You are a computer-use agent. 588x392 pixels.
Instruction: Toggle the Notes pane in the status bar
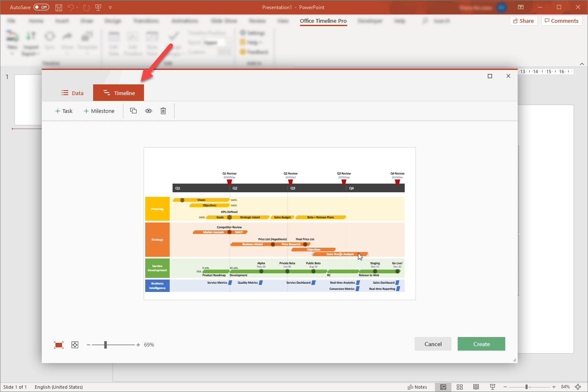417,387
